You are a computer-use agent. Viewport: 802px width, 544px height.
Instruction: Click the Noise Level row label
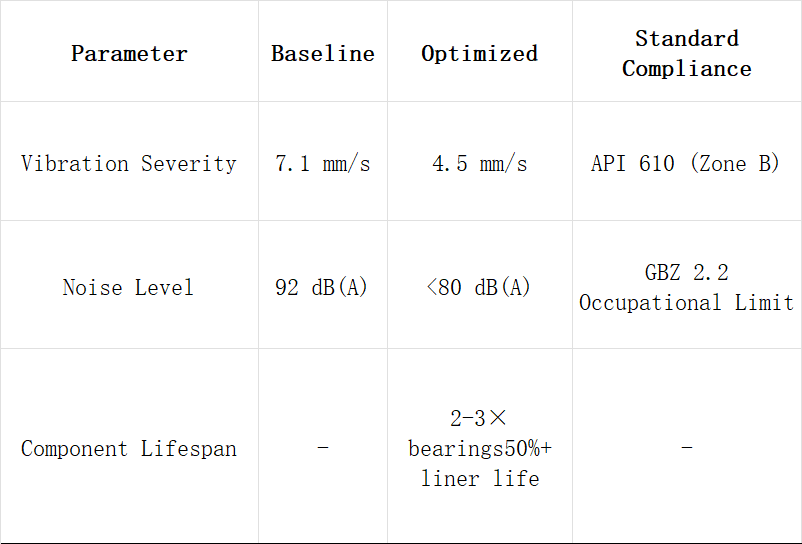pyautogui.click(x=129, y=285)
